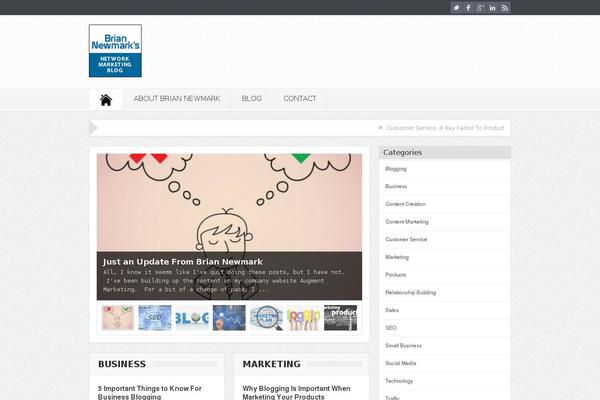Open the Sales category
The image size is (600, 400).
click(x=392, y=310)
